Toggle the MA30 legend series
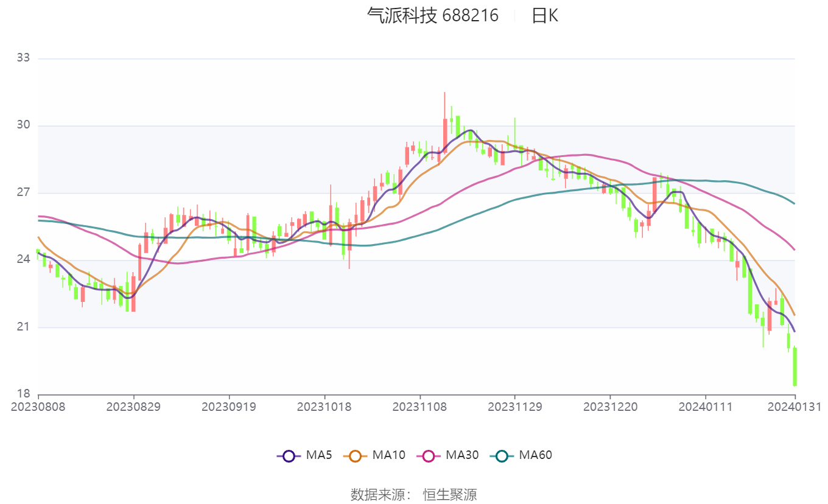Viewport: 828px width, 504px height. pyautogui.click(x=447, y=455)
